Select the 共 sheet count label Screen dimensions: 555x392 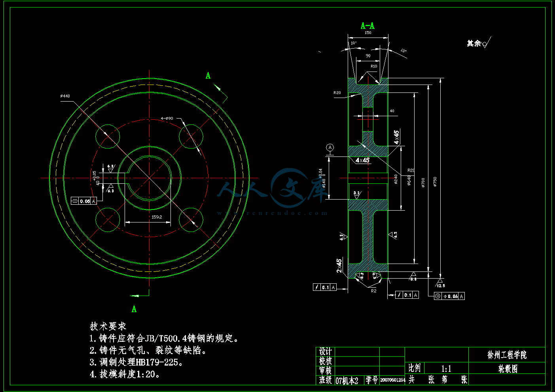click(x=412, y=380)
